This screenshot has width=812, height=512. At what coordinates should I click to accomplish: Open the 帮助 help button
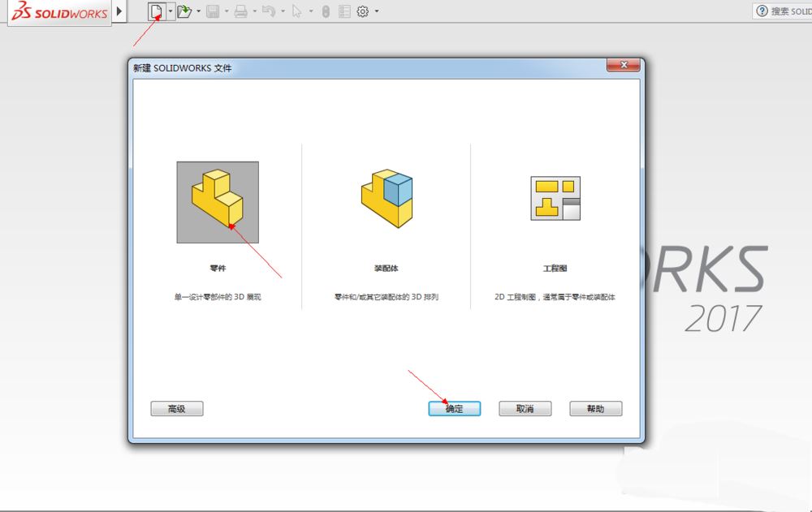click(596, 408)
